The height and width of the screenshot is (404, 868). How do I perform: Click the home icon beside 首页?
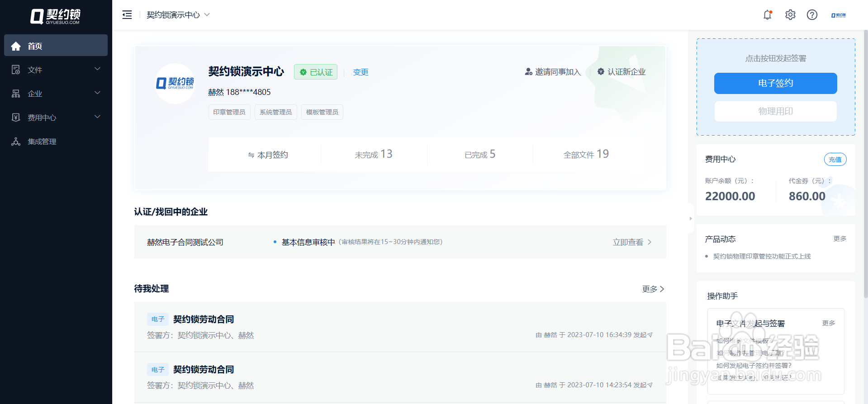pos(16,46)
